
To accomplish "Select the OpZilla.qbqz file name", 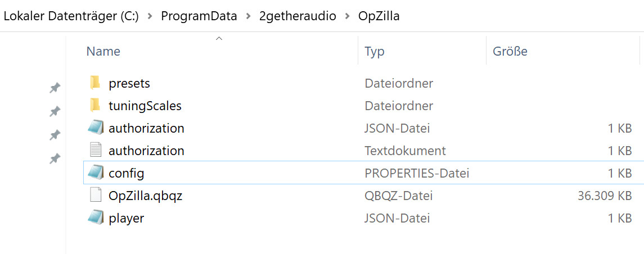I will (146, 196).
